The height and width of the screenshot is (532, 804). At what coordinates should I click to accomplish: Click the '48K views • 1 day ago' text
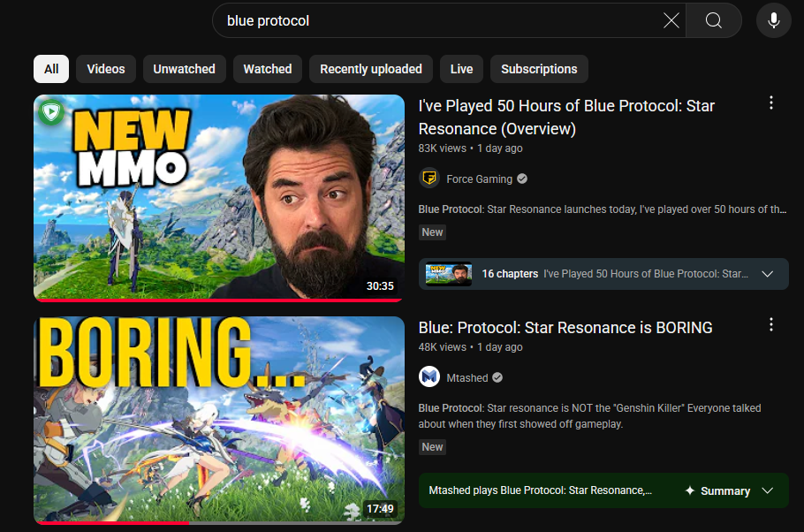coord(470,347)
